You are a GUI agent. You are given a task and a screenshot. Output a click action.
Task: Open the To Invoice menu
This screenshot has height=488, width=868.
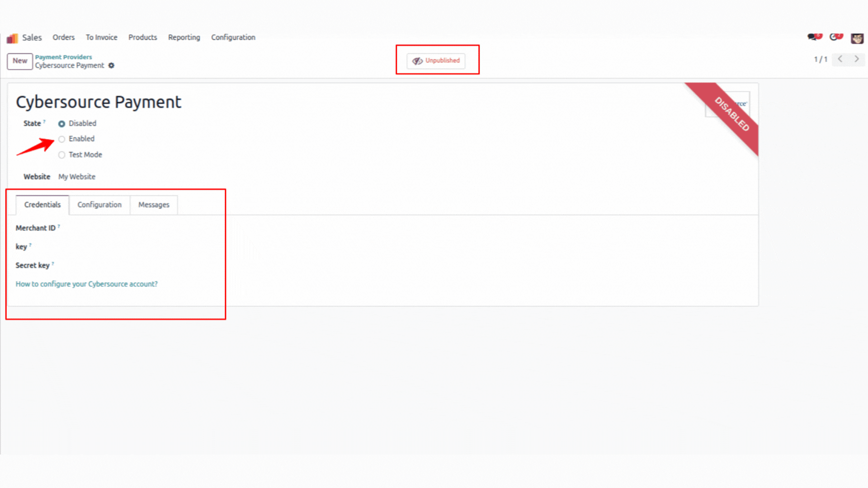point(102,38)
